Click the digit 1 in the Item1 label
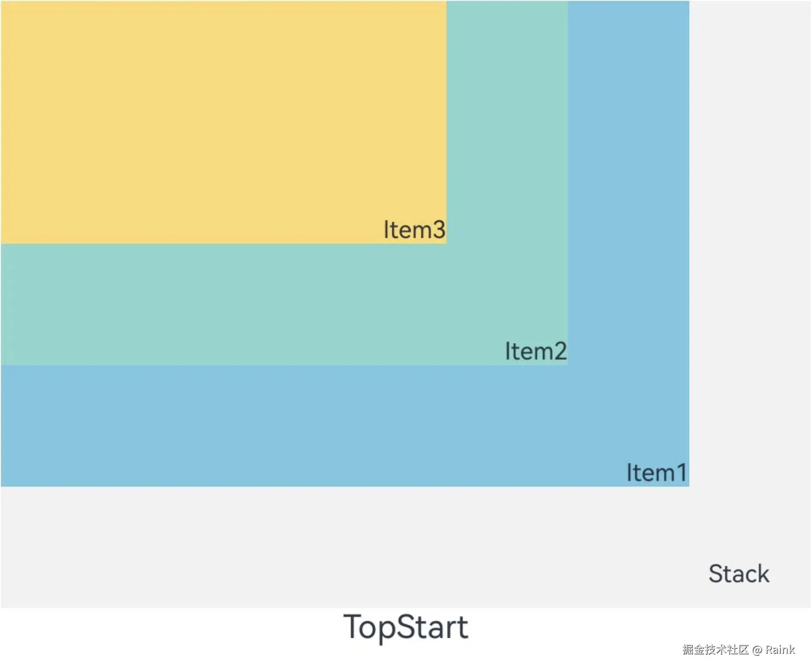This screenshot has height=672, width=811. pos(681,472)
